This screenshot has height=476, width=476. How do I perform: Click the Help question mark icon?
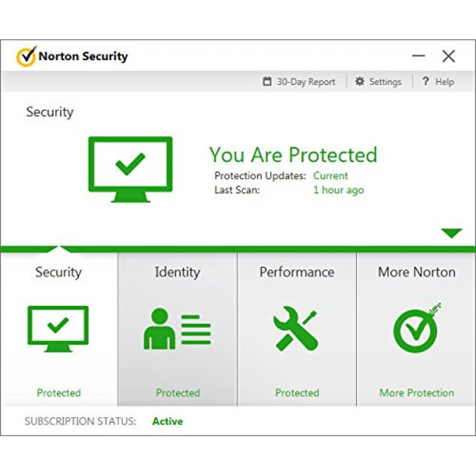click(425, 82)
